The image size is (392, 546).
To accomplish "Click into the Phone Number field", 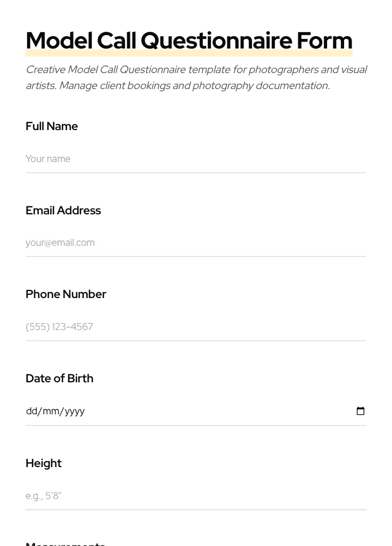I will point(196,327).
